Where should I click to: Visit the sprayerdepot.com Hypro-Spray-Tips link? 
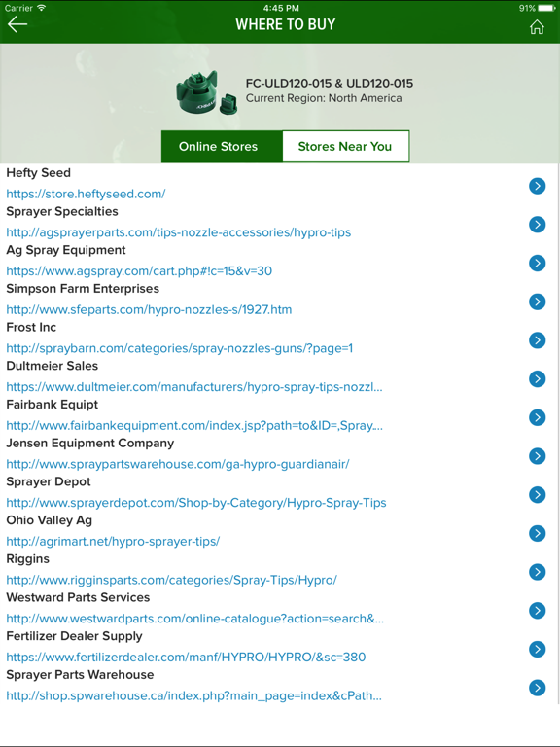(x=196, y=503)
